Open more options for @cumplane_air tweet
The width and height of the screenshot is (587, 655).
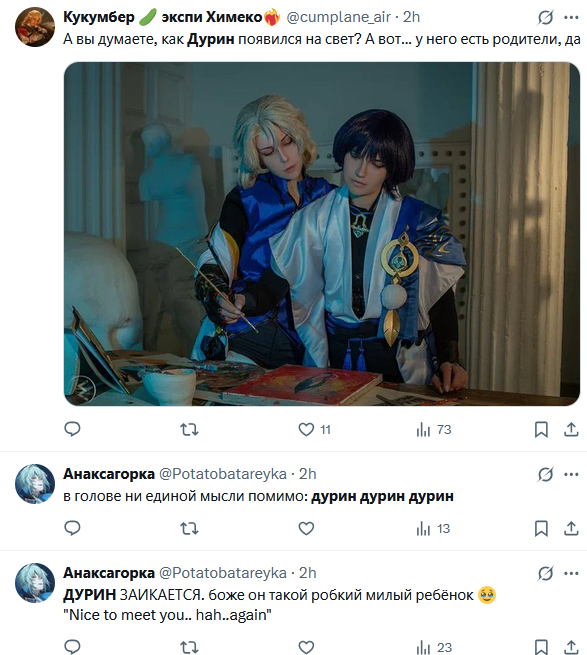tap(571, 17)
